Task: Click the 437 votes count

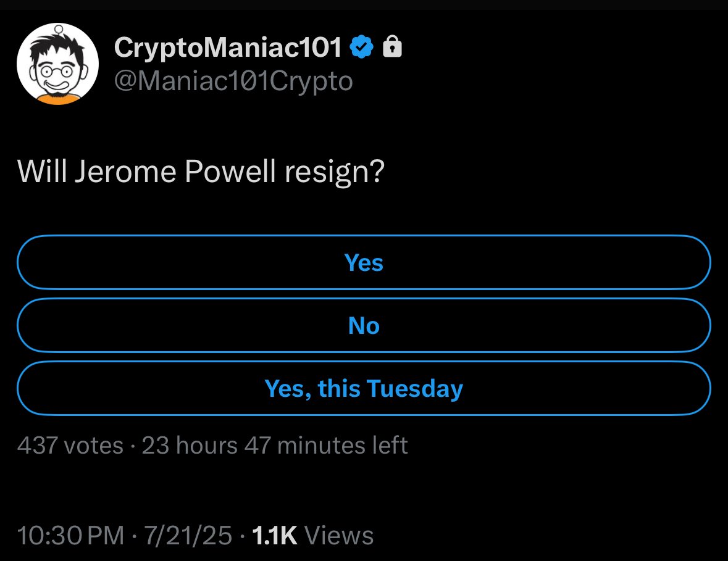Action: pyautogui.click(x=70, y=446)
